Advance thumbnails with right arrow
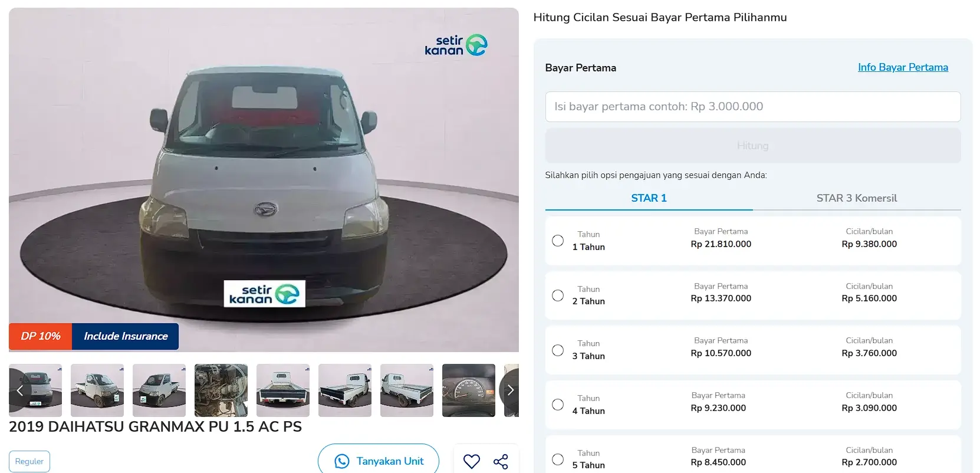 coord(510,390)
